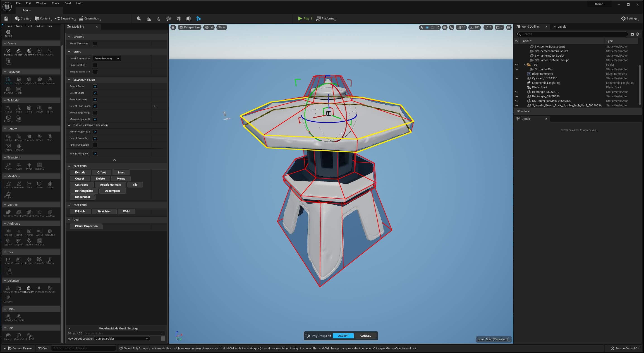Click the World Outliner search field
Viewport: 644px width, 353px height.
point(572,34)
